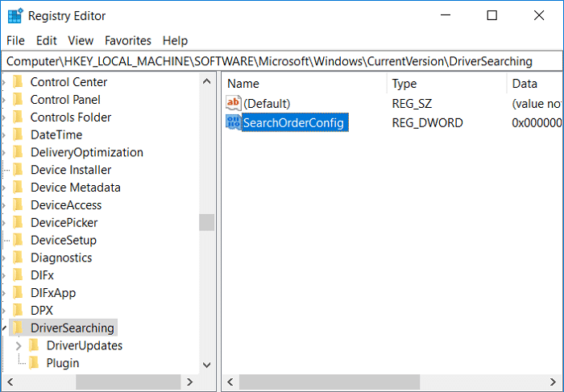Expand the DriverUpdates subkey
The width and height of the screenshot is (564, 392).
19,345
